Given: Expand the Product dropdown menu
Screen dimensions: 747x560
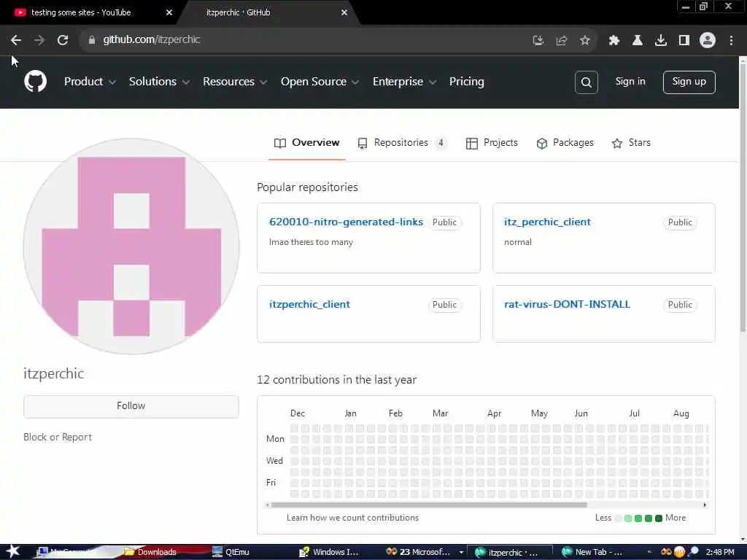Looking at the screenshot, I should [x=90, y=82].
